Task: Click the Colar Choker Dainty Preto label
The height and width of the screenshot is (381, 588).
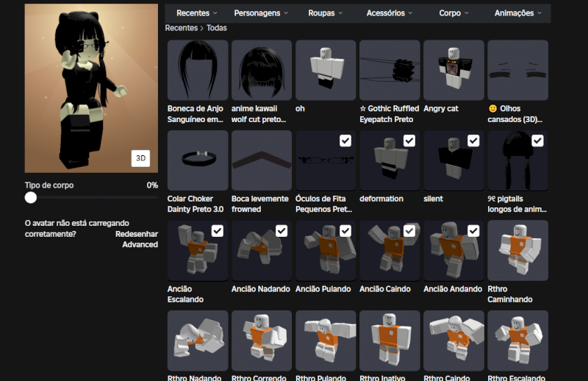Action: pos(196,204)
